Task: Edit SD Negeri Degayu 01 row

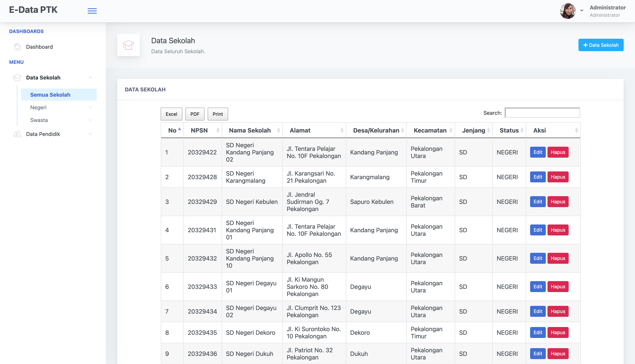Action: [538, 287]
